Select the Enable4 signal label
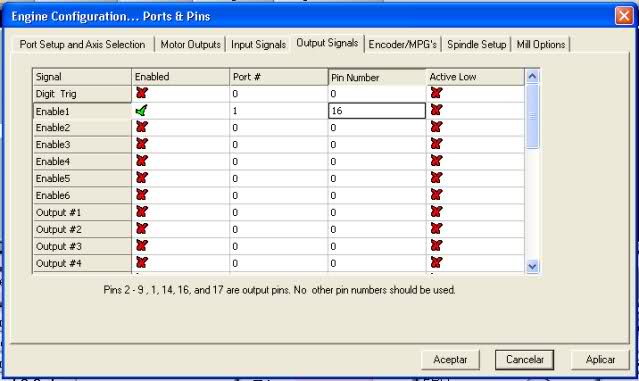 pos(82,162)
